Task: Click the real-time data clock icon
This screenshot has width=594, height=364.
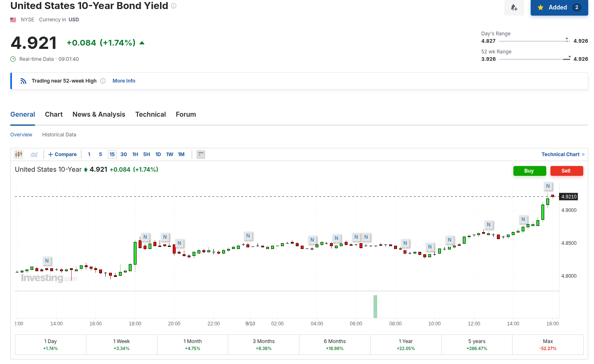Action: point(13,59)
